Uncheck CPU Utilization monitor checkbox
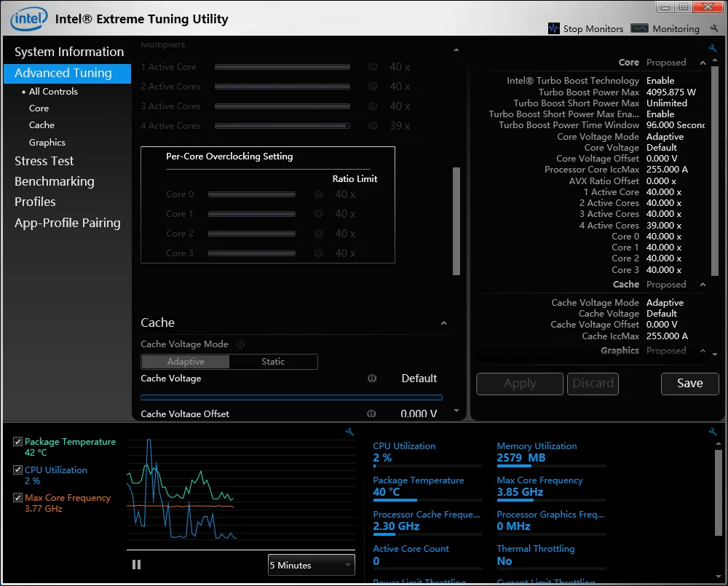Viewport: 728px width, 586px height. tap(17, 470)
